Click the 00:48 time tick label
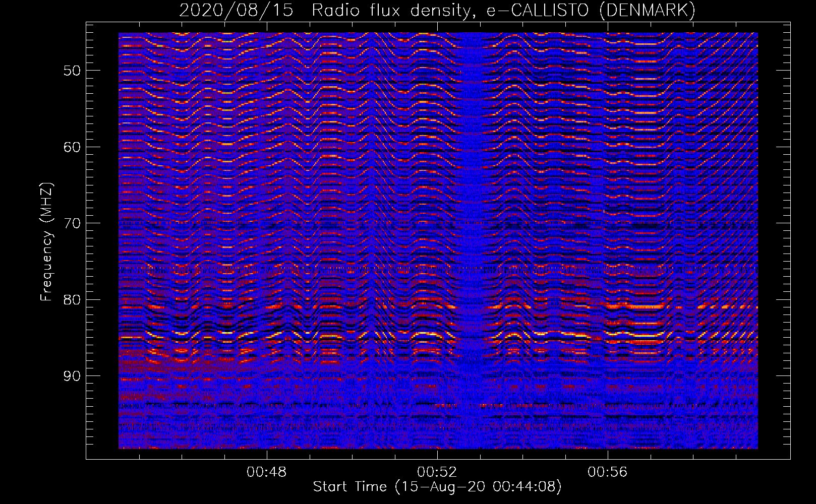This screenshot has width=816, height=504. click(x=266, y=472)
